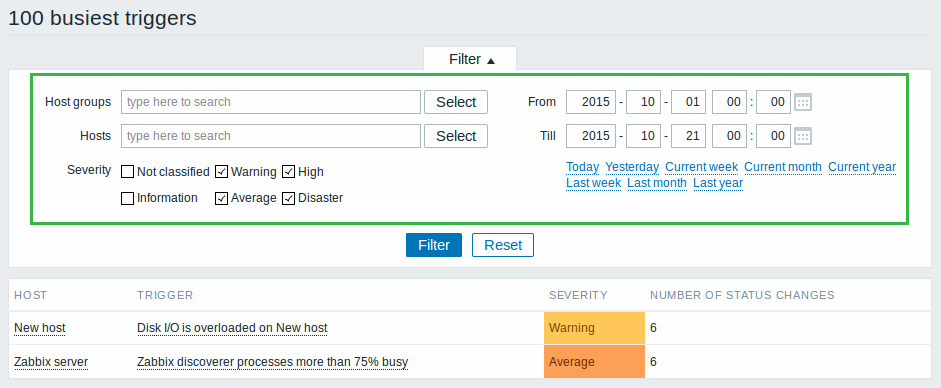
Task: Open the Zabbix discoverer processes trigger link
Action: point(272,362)
